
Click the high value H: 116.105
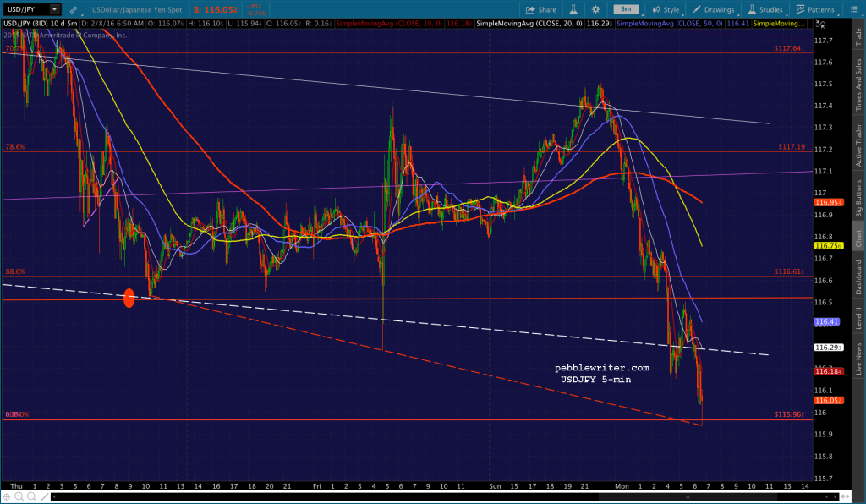[206, 24]
